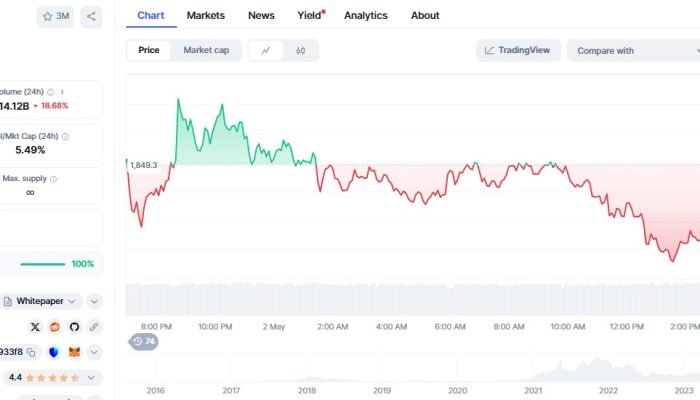Click the historical range timeline at 2018
Image resolution: width=700 pixels, height=400 pixels.
point(307,390)
